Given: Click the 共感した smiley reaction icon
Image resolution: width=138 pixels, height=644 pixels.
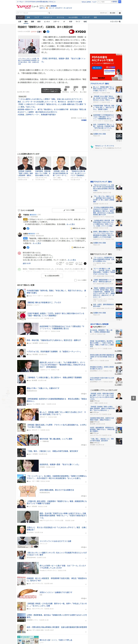Looking at the screenshot, I should [57, 264].
